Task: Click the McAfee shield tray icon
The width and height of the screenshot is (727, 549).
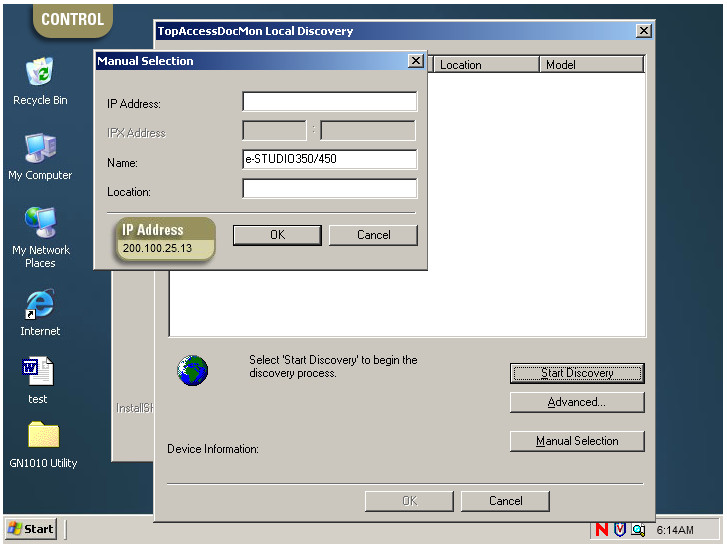Action: pyautogui.click(x=620, y=529)
